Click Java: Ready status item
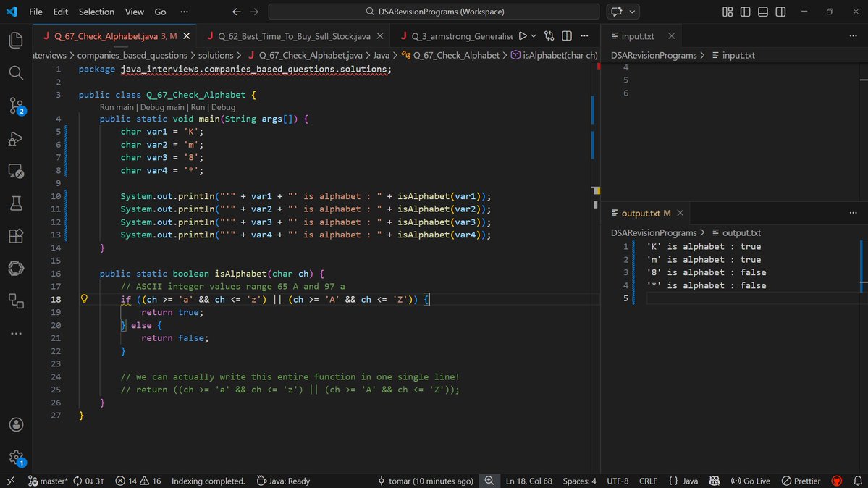 point(284,481)
